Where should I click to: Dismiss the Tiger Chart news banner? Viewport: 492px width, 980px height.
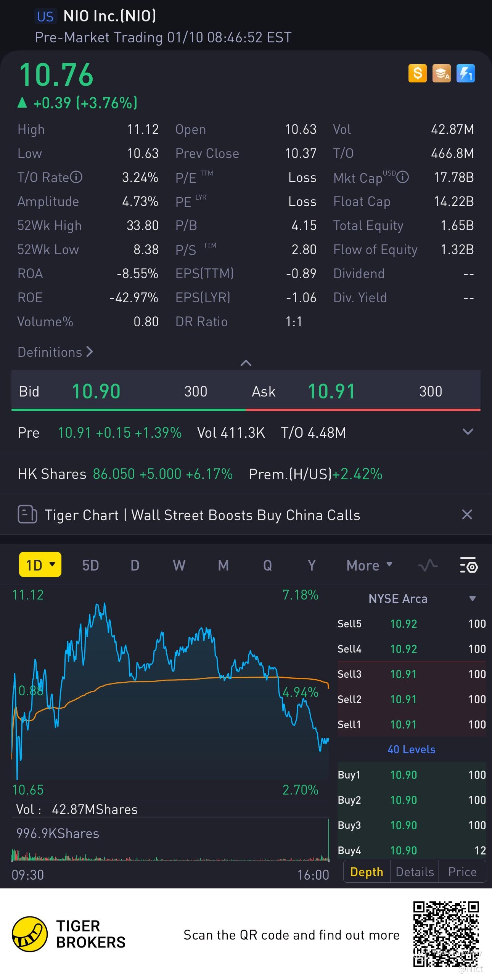(x=467, y=514)
